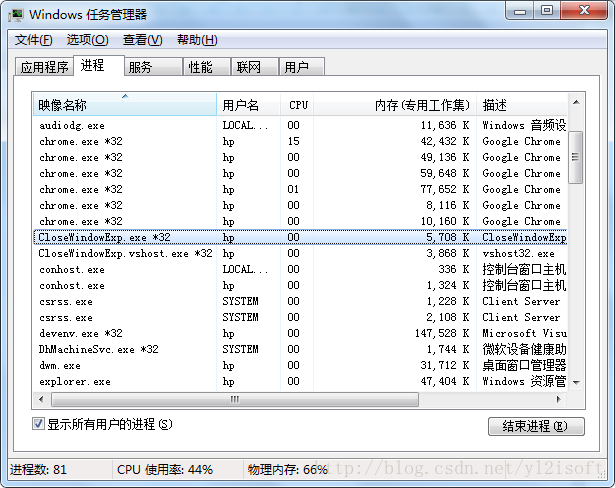Screen dimensions: 615x488
Task: Maximize the Task Manager window
Action: (x=547, y=11)
